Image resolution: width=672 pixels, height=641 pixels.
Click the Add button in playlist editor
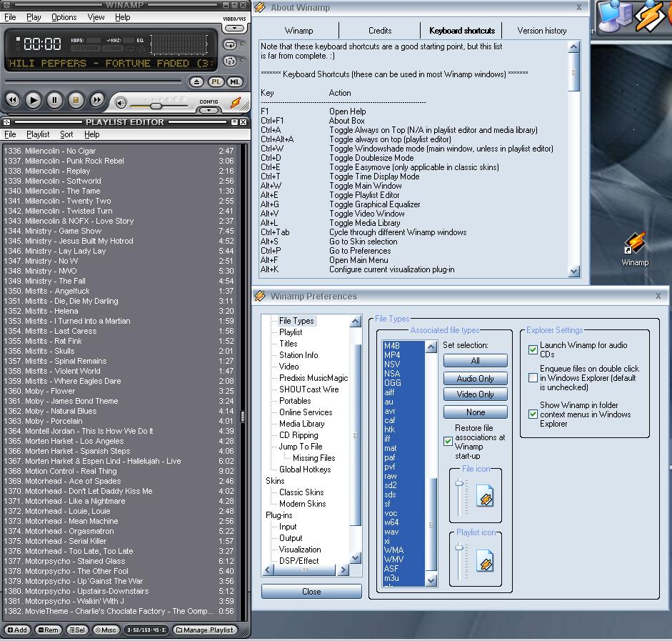(x=18, y=630)
